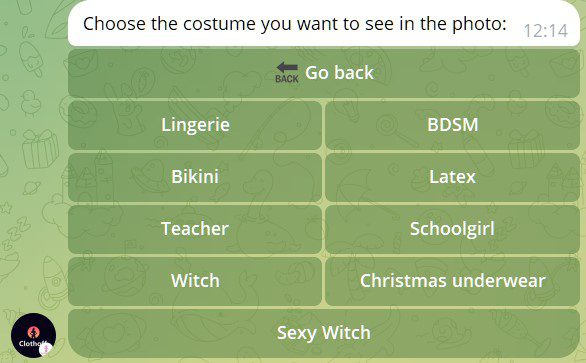Select the Sexy Witch button
The height and width of the screenshot is (363, 586).
[324, 333]
